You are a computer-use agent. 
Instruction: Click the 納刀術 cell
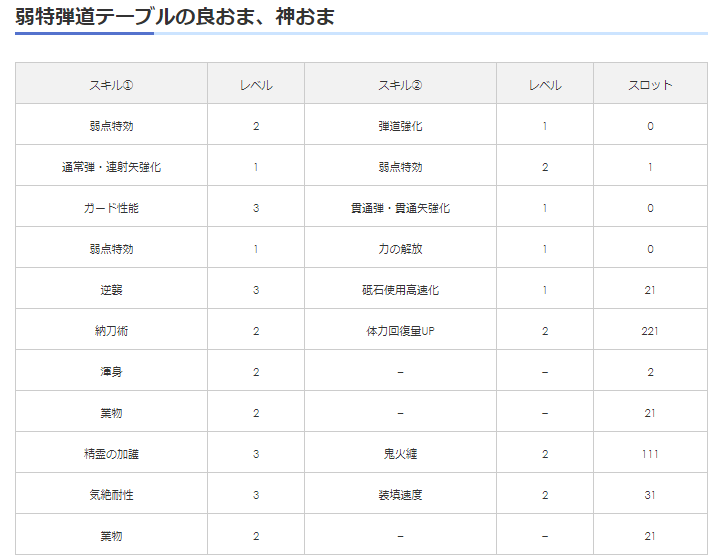111,331
